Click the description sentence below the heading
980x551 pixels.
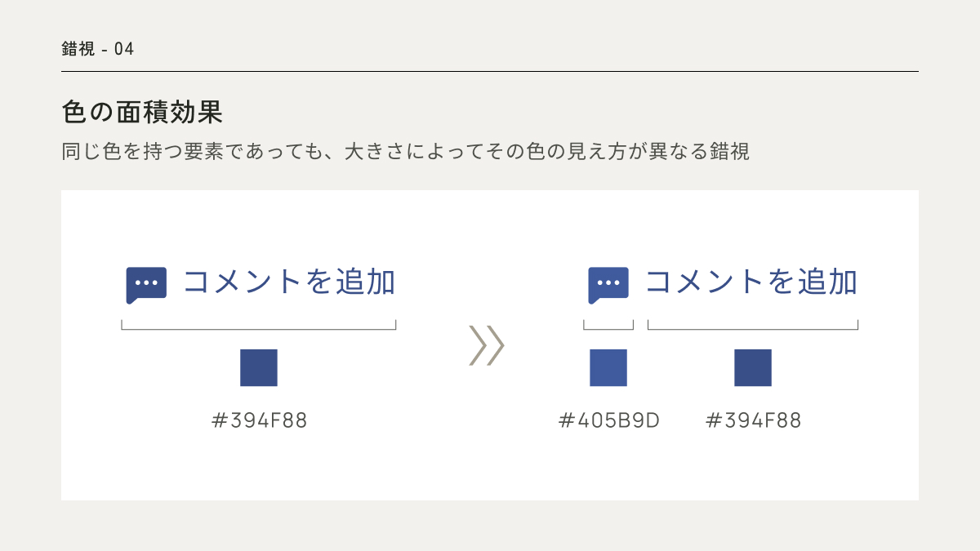click(x=405, y=152)
